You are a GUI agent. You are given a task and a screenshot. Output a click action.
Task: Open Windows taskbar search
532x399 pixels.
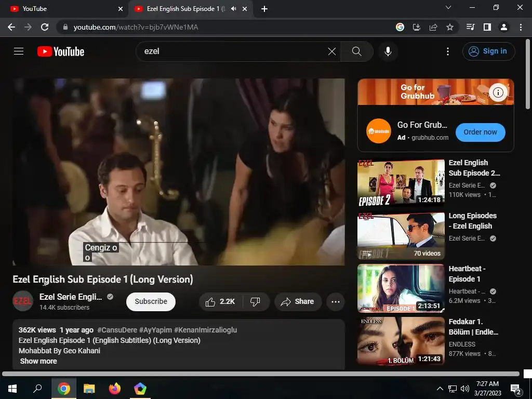pyautogui.click(x=37, y=389)
